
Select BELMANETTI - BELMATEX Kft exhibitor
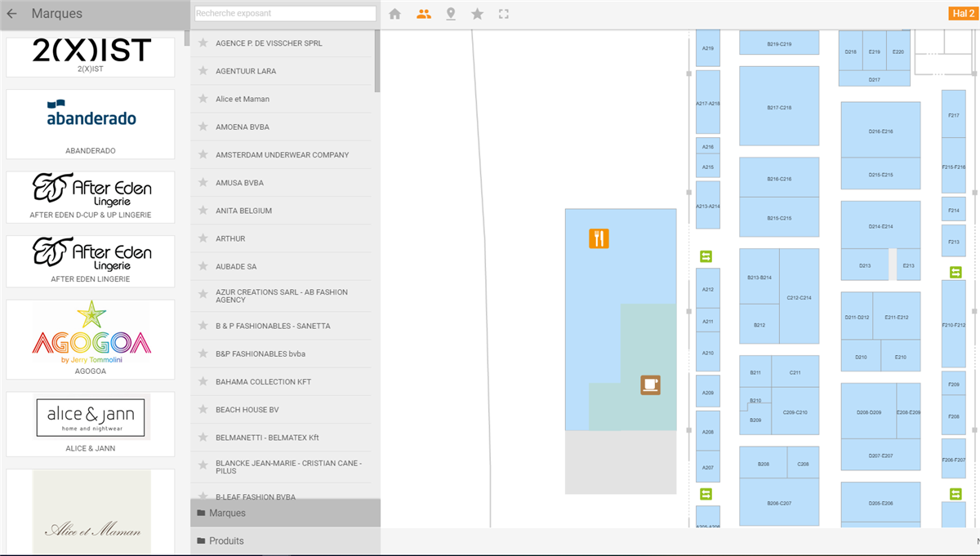[281, 437]
